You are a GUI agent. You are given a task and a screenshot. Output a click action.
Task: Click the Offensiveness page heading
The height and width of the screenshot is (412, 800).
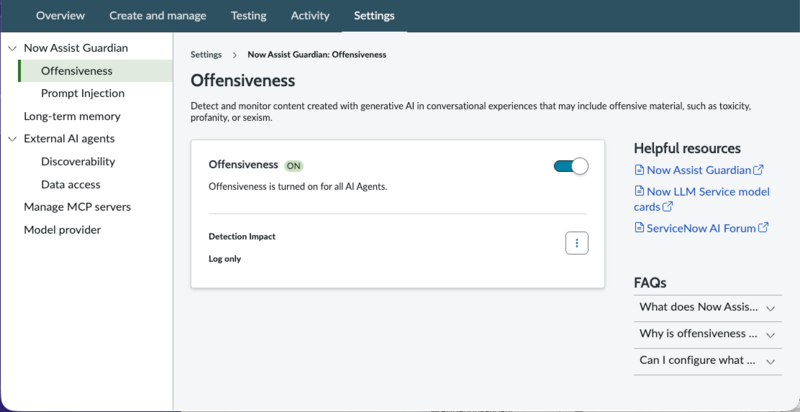click(x=243, y=81)
